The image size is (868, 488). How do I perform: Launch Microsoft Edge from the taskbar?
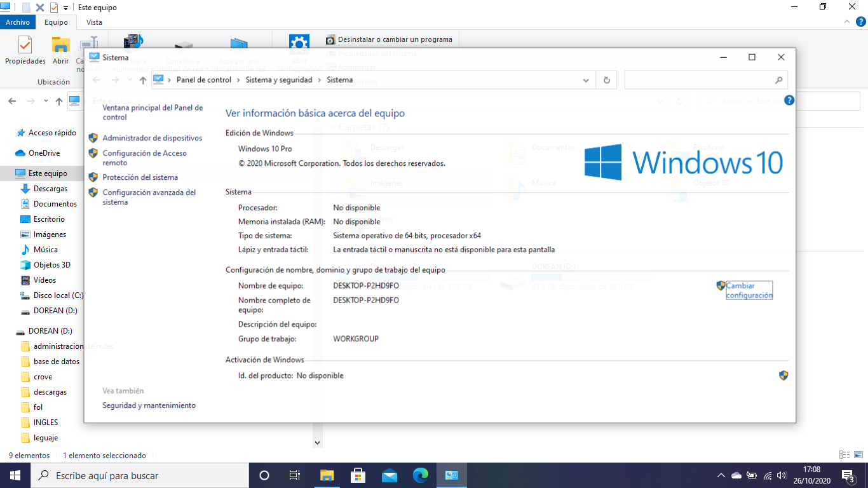click(x=421, y=475)
